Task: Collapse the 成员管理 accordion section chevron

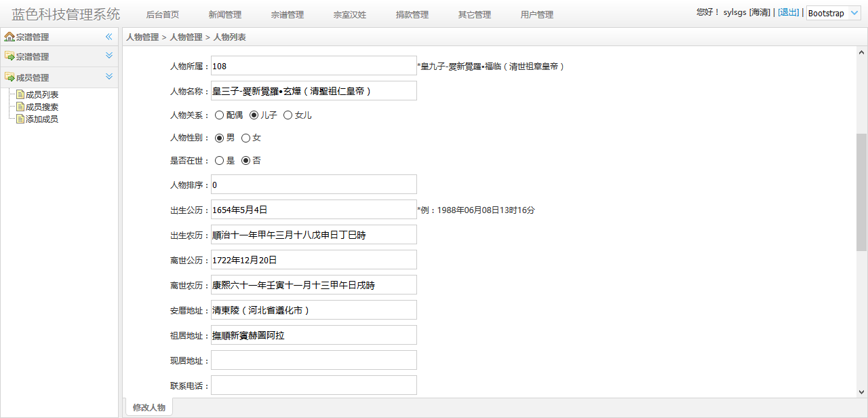Action: click(108, 77)
